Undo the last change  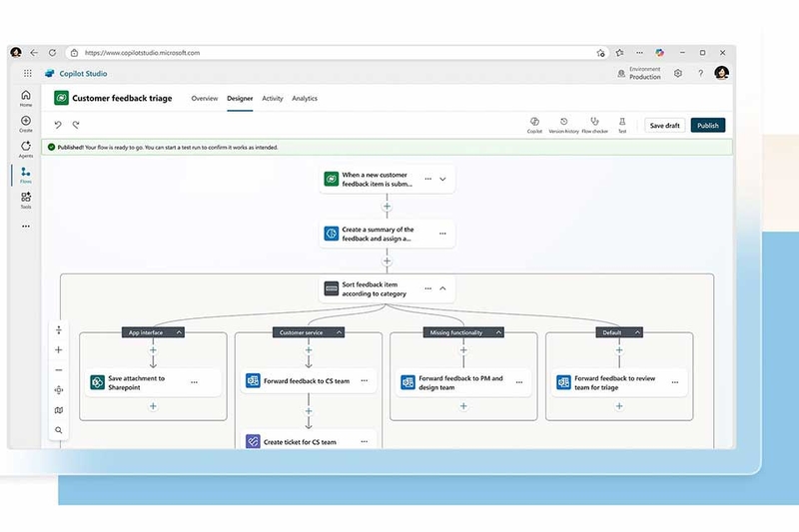point(58,125)
